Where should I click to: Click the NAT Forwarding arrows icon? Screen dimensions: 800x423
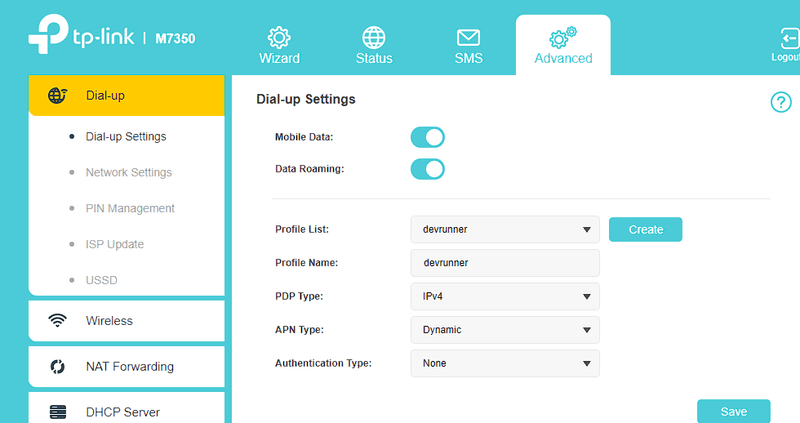57,366
